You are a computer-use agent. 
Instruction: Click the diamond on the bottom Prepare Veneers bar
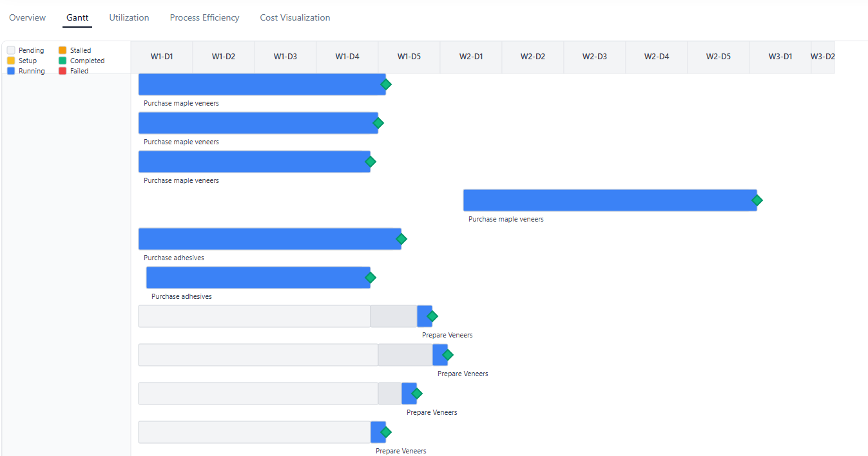tap(386, 432)
